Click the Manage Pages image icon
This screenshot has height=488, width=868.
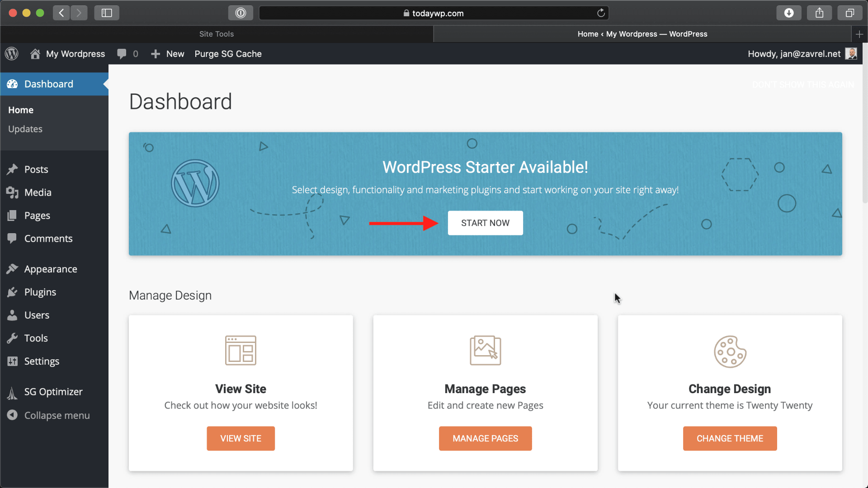pyautogui.click(x=486, y=350)
